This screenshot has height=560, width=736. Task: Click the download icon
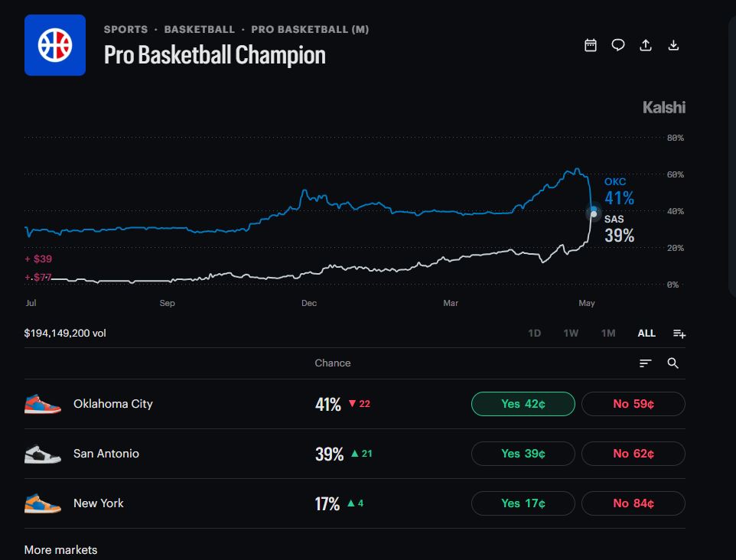coord(673,45)
